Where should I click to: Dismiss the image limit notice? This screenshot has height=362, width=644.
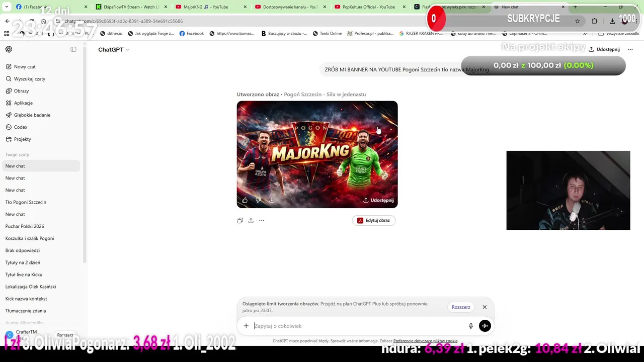click(485, 307)
